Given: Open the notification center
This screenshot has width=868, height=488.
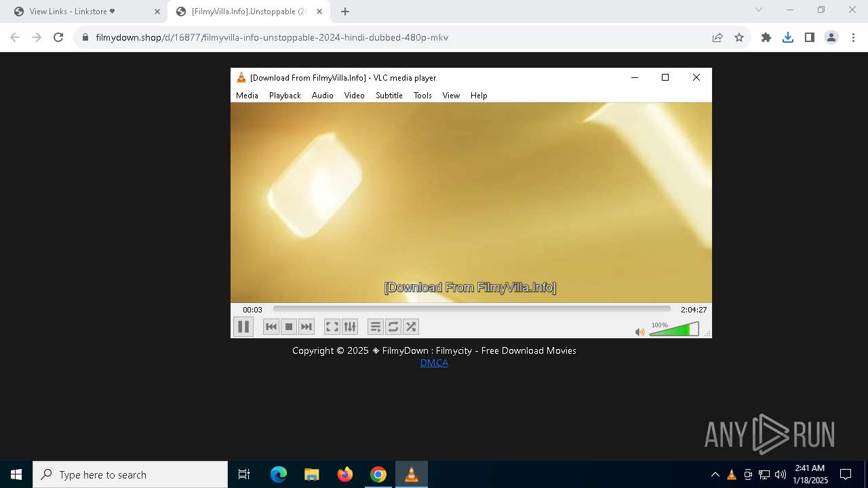Looking at the screenshot, I should [846, 474].
